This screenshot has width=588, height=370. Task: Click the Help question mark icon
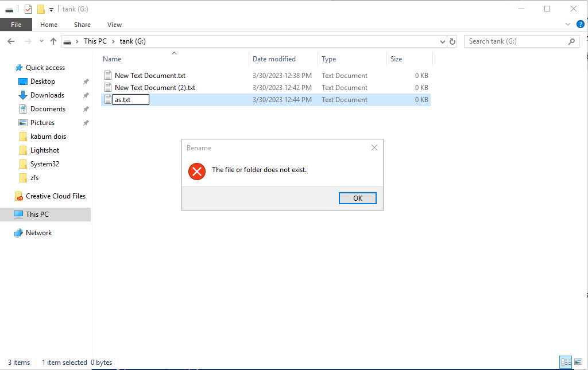click(580, 24)
